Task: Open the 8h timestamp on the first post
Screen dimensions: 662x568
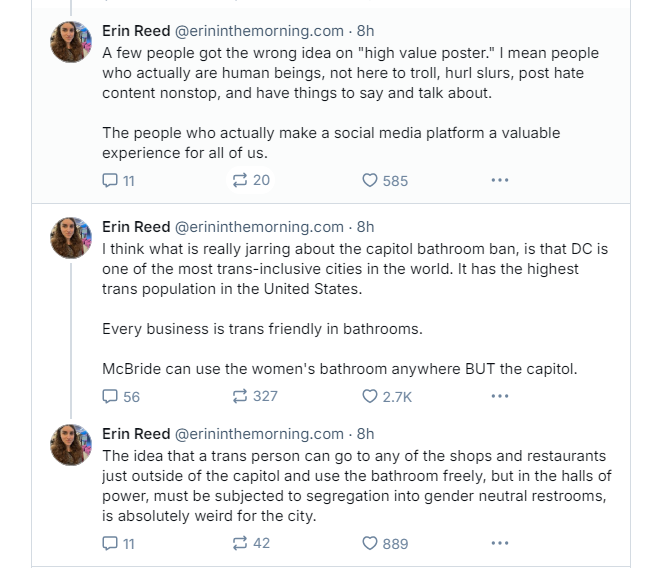Action: 365,31
